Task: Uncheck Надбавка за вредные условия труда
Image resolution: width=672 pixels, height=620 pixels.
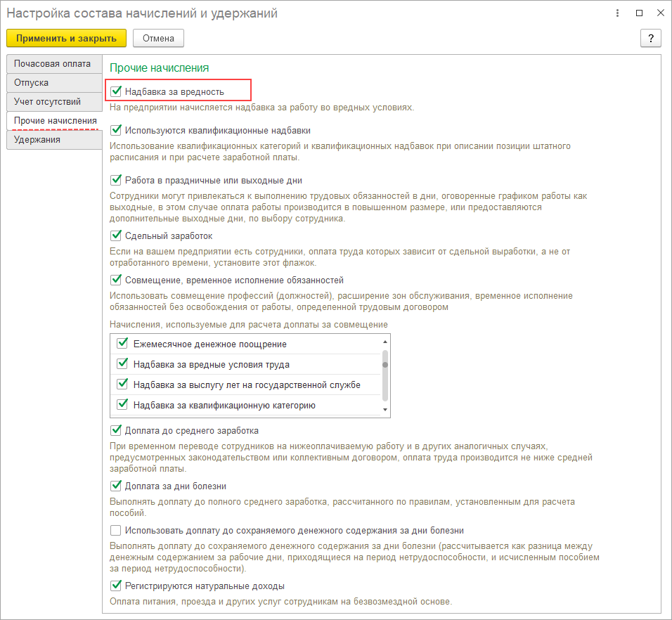Action: 122,363
